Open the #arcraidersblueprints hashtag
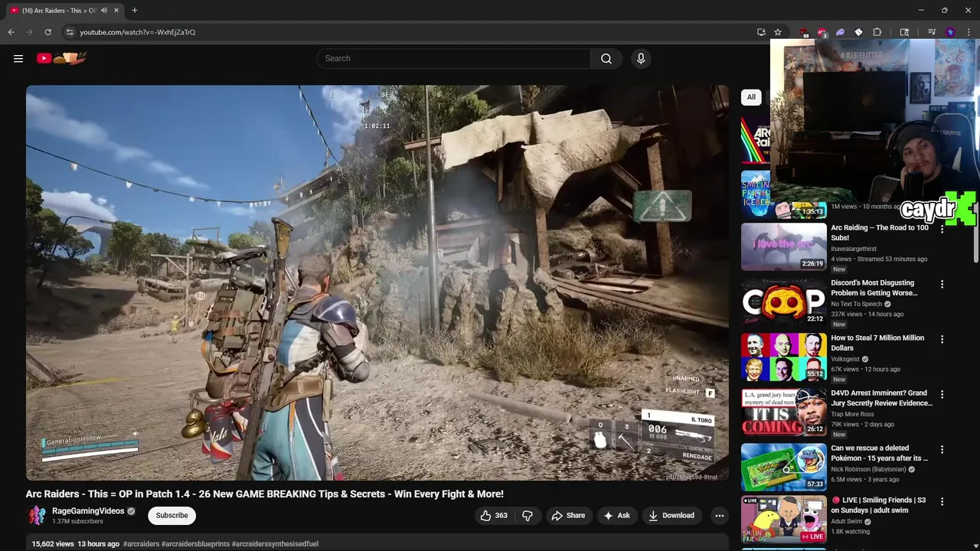The height and width of the screenshot is (551, 980). tap(196, 544)
